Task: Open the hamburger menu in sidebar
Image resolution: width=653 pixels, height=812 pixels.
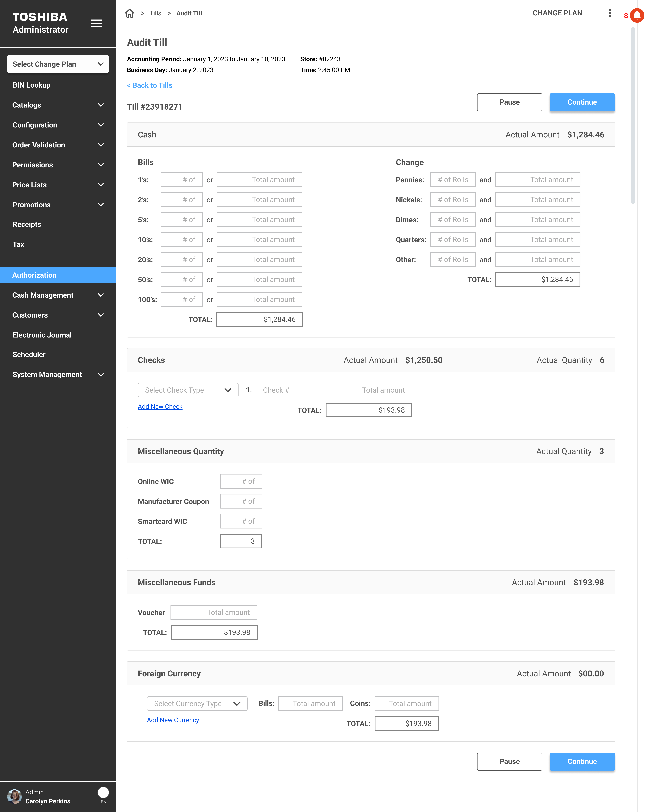Action: pyautogui.click(x=96, y=23)
